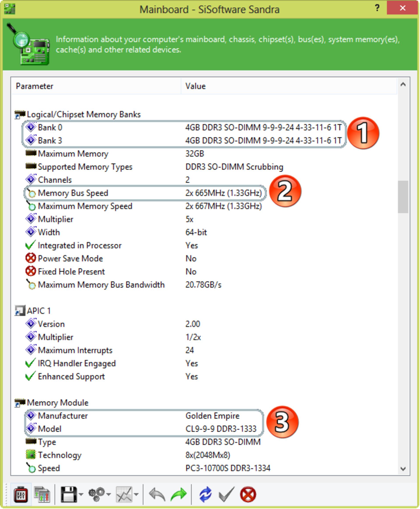Screen dimensions: 420x509
Task: Click the 'IRQ Handler Engaged' parameter
Action: 77,363
